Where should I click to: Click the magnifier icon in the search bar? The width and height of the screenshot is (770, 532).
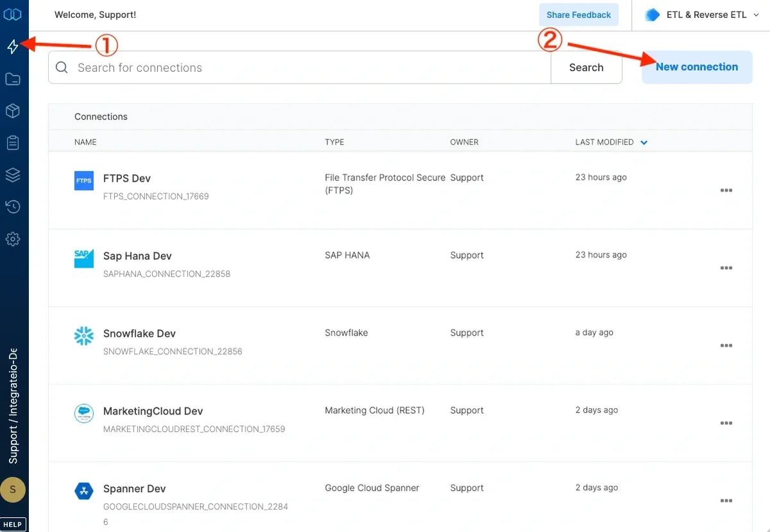click(62, 67)
